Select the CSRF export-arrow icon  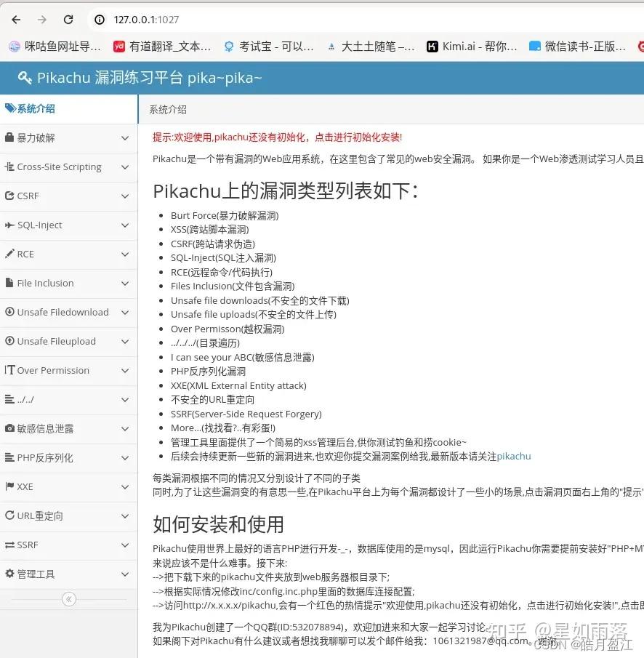point(8,196)
